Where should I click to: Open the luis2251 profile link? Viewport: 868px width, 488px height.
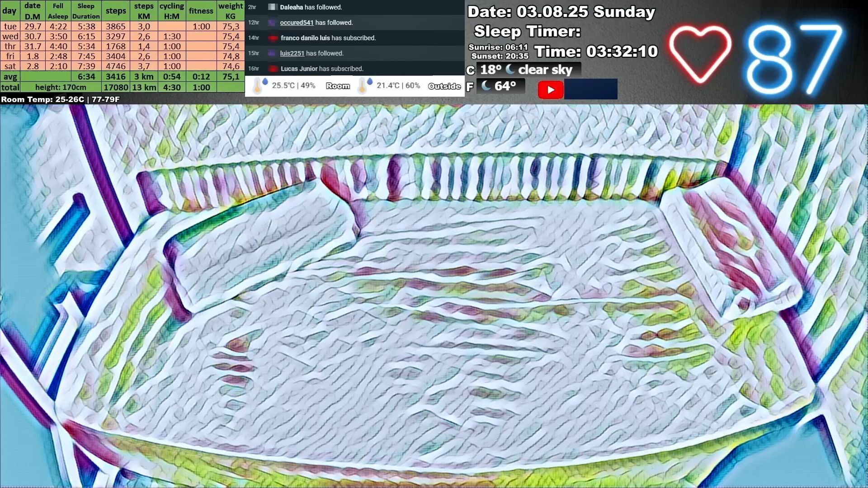point(292,53)
